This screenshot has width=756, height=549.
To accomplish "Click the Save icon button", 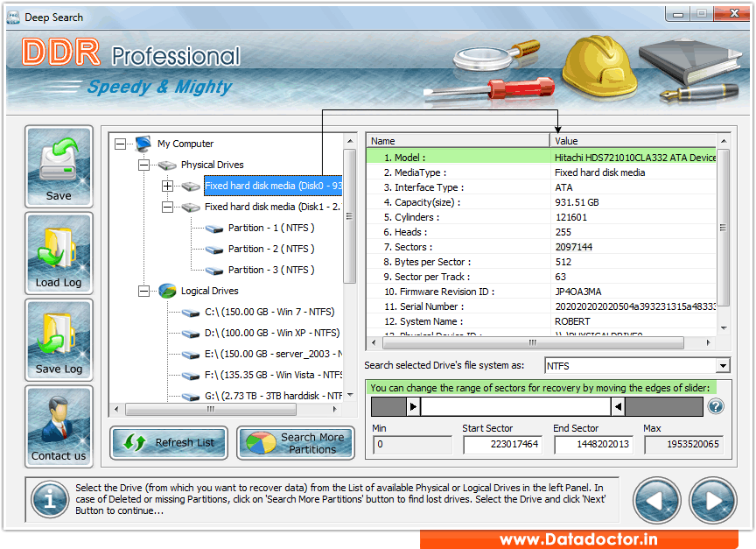I will [x=59, y=167].
